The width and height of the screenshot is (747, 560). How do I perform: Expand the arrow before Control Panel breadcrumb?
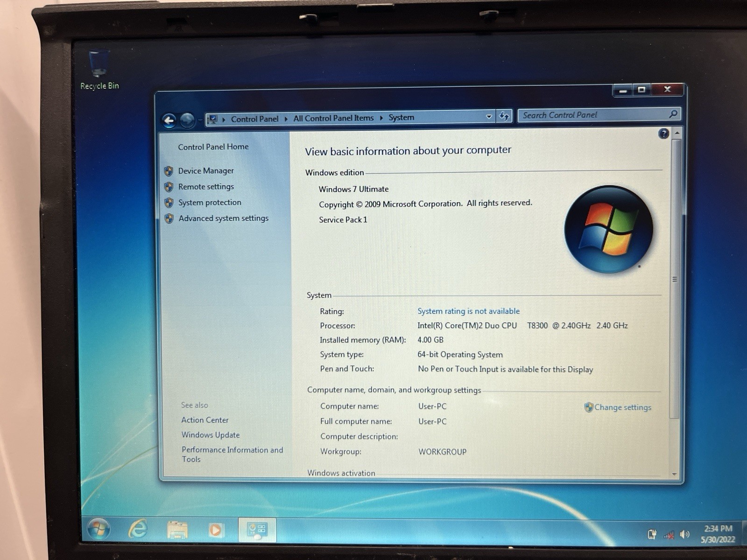tap(224, 119)
